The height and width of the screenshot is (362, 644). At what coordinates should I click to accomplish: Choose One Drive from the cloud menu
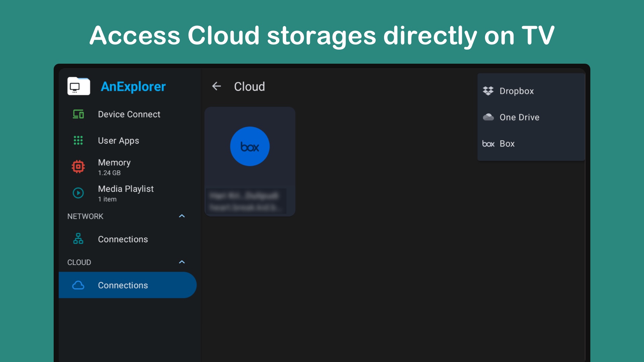pos(519,117)
